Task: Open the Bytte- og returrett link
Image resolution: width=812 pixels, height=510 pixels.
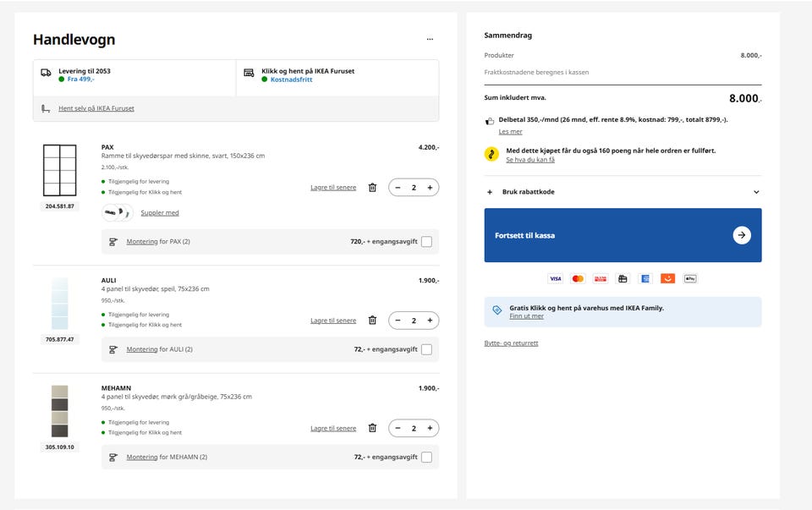Action: 511,343
